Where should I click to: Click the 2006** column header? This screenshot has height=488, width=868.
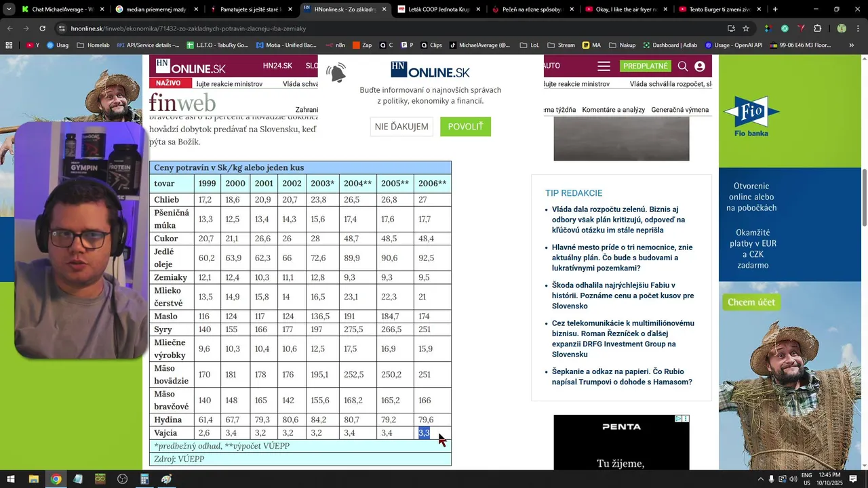(432, 184)
